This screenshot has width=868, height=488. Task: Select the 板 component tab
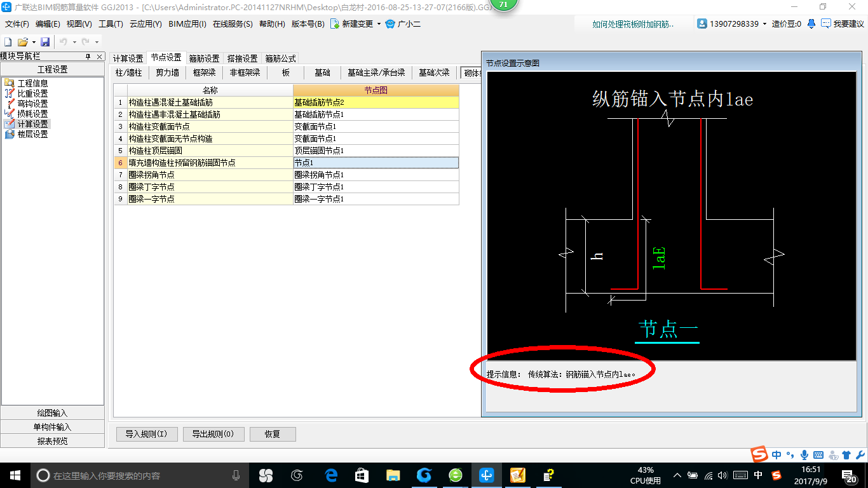click(x=286, y=72)
